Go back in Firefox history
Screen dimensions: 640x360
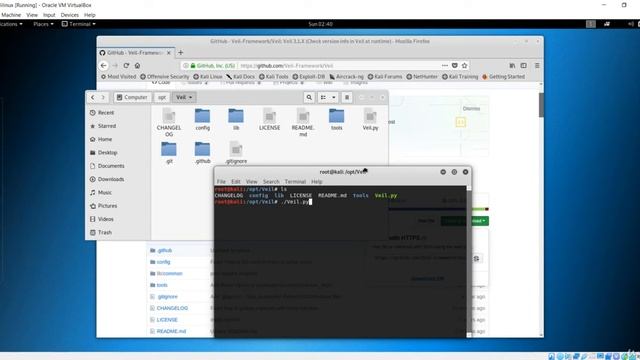[x=104, y=65]
